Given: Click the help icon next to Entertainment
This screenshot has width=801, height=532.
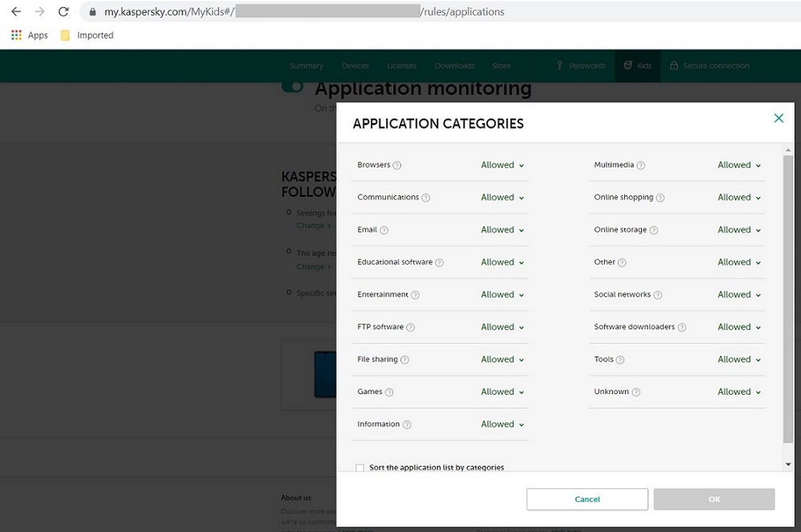Looking at the screenshot, I should coord(415,295).
